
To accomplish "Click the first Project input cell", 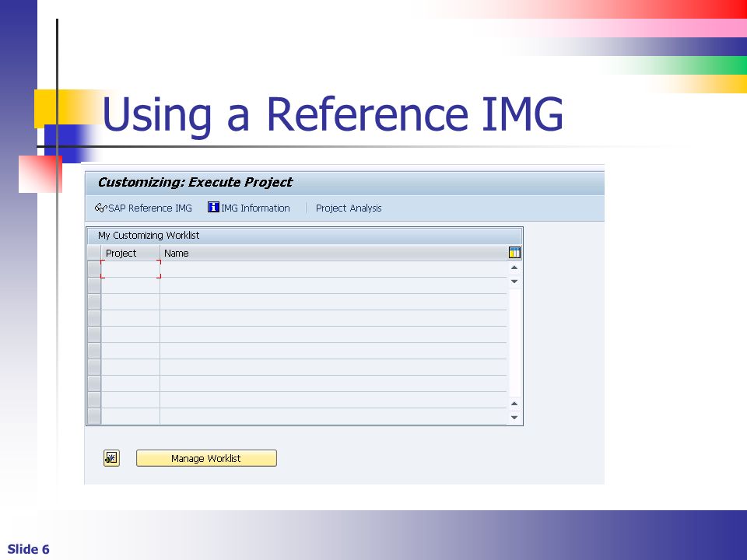I will click(131, 269).
